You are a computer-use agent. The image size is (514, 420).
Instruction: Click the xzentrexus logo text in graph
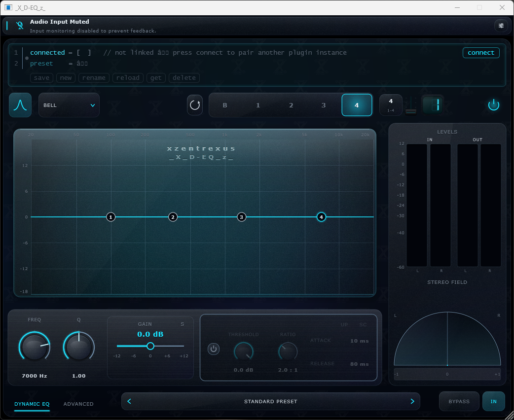[x=201, y=148]
